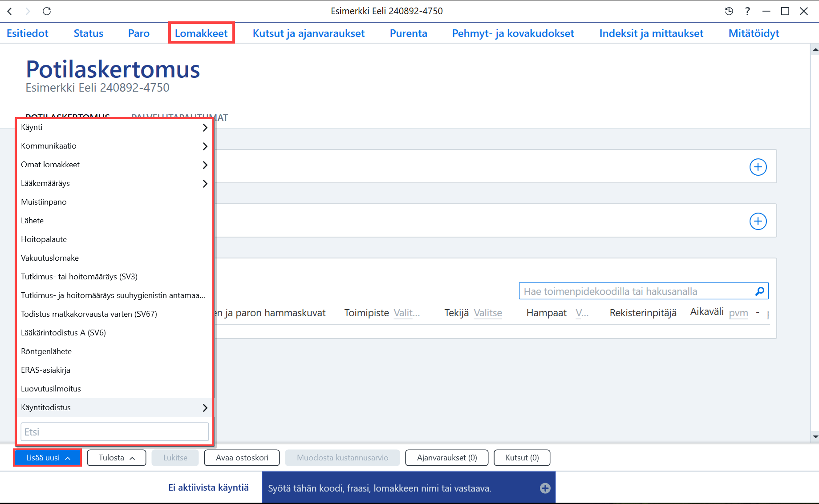Open the Tekijä Valitse dropdown

(x=488, y=313)
